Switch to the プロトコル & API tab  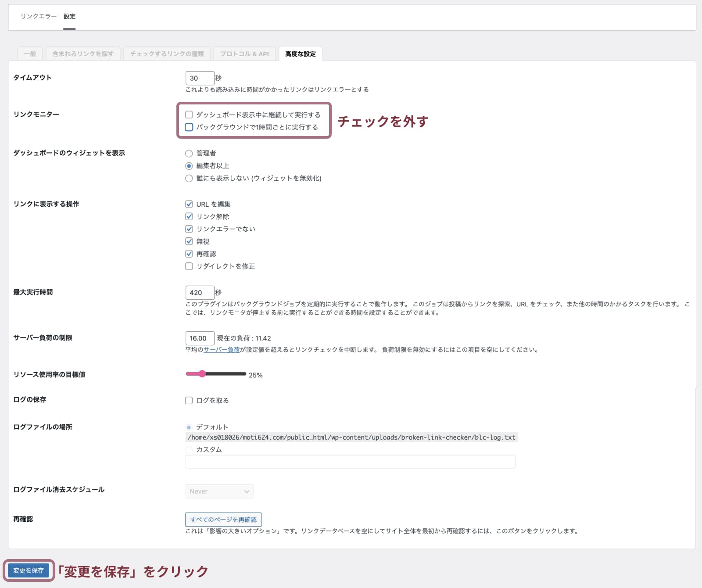pyautogui.click(x=244, y=54)
